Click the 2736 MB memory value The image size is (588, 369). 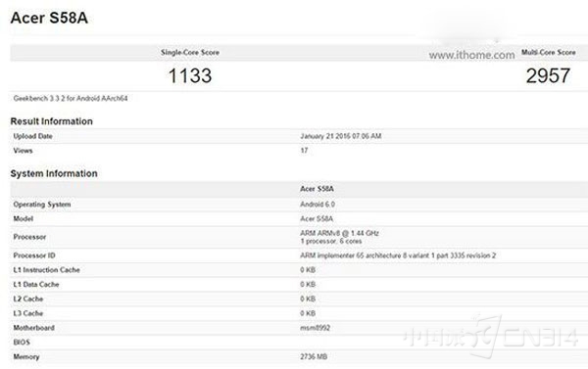pos(314,356)
